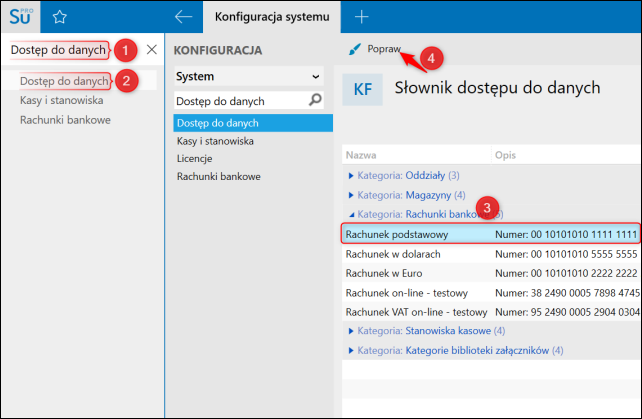This screenshot has height=419, width=642.
Task: Open the System dropdown list
Action: pos(316,76)
